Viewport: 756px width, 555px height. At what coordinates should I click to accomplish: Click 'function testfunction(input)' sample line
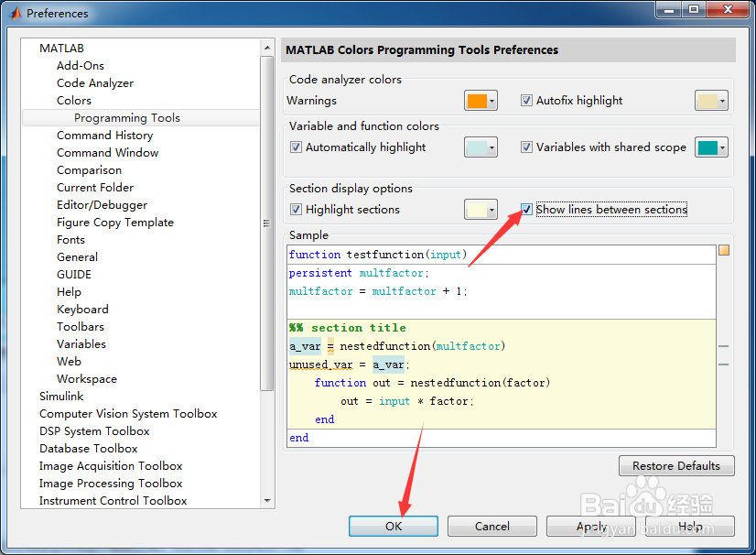tap(378, 255)
